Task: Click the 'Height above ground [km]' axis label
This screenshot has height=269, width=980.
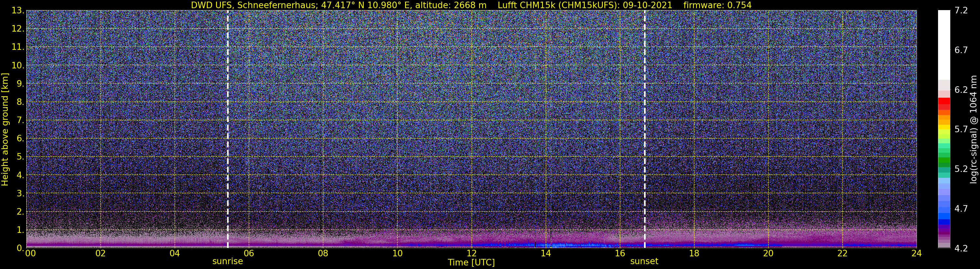Action: 5,129
